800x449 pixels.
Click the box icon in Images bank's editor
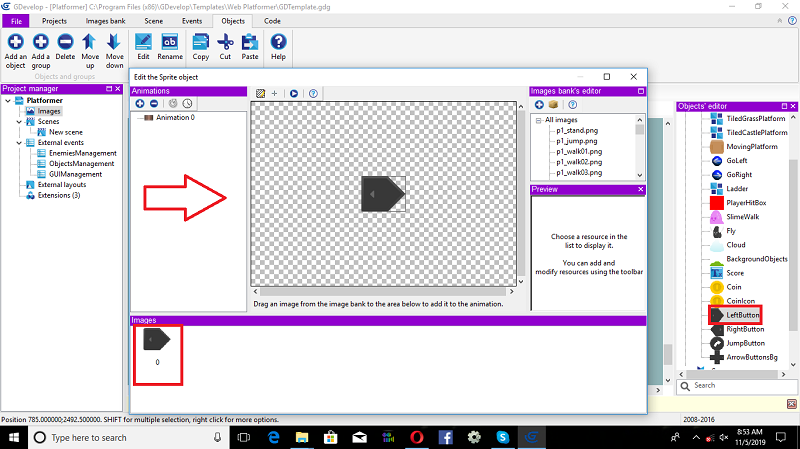pyautogui.click(x=553, y=105)
